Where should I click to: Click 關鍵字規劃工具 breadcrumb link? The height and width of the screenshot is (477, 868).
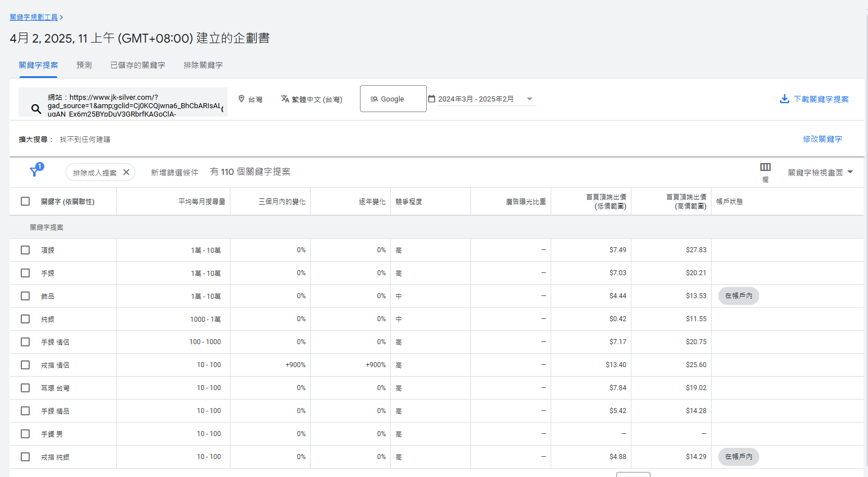[34, 17]
